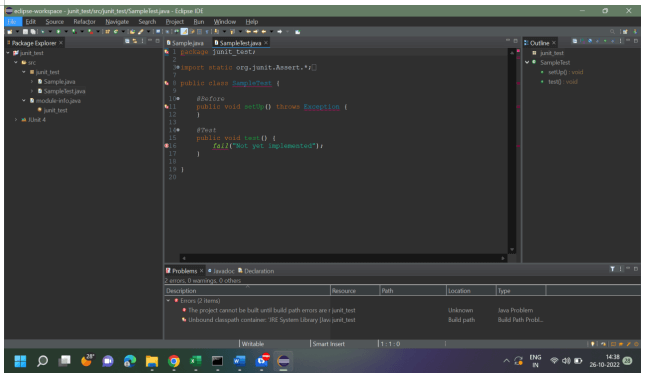The image size is (656, 377).
Task: Toggle Mark Occurrences highlighted toolbar button
Action: (184, 32)
